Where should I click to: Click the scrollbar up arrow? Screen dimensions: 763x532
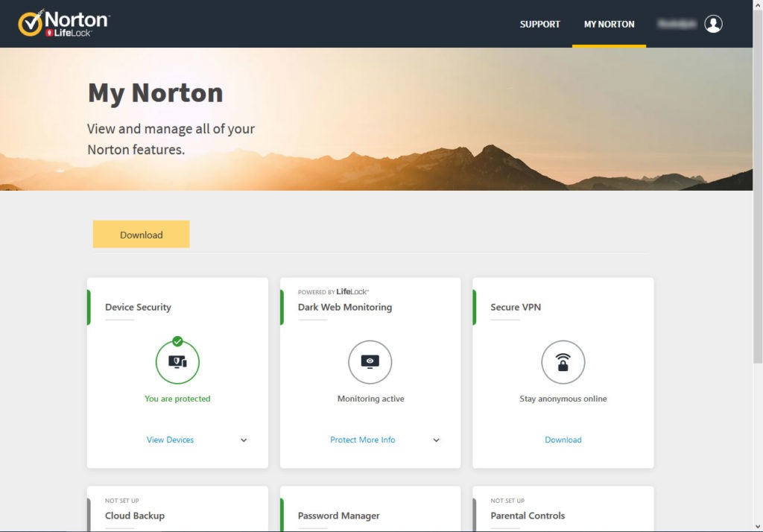coord(758,4)
